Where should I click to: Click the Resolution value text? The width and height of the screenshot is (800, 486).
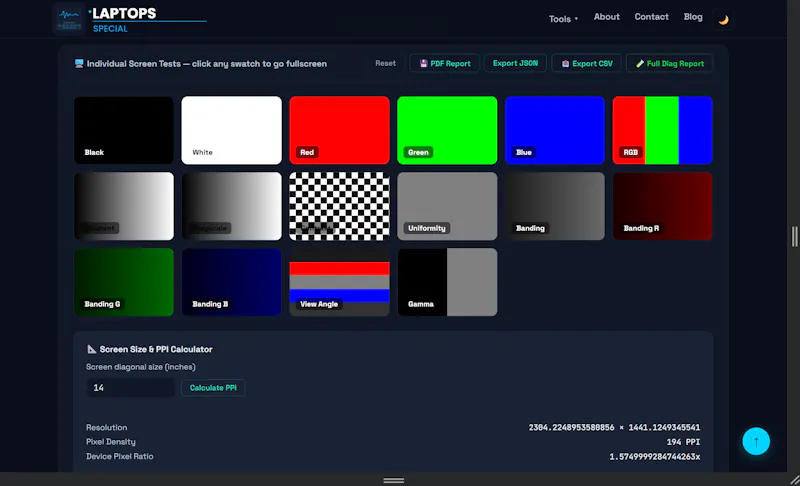[614, 427]
